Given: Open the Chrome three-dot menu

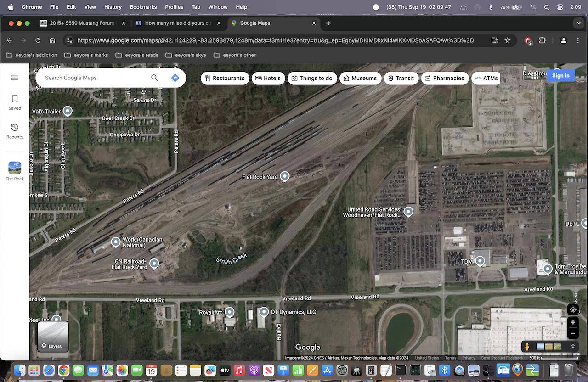Looking at the screenshot, I should coord(578,40).
